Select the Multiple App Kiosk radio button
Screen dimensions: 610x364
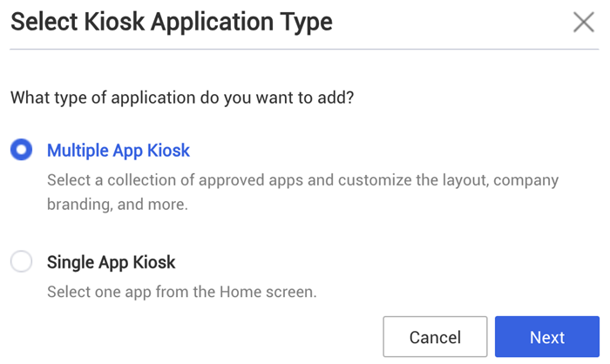[21, 150]
